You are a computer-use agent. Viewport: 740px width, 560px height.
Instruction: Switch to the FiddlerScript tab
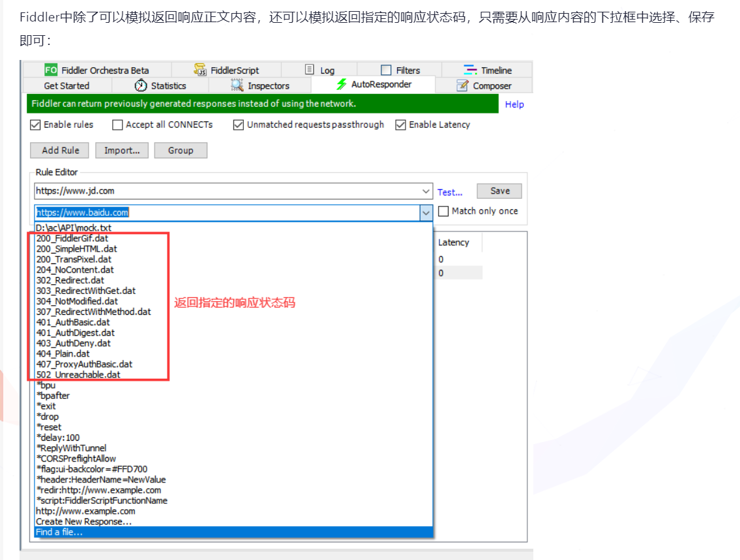[226, 70]
